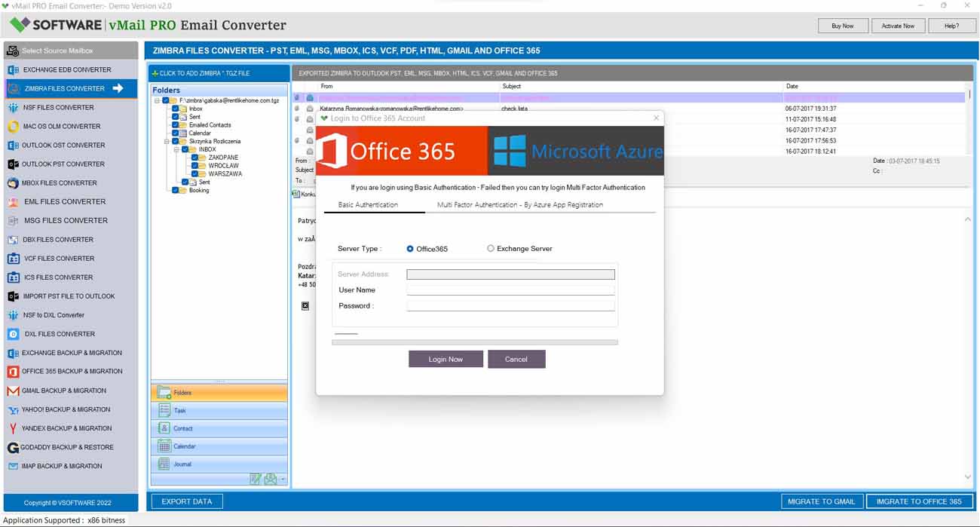The image size is (980, 527).
Task: Open Yandex Backup & Migration
Action: coord(70,428)
